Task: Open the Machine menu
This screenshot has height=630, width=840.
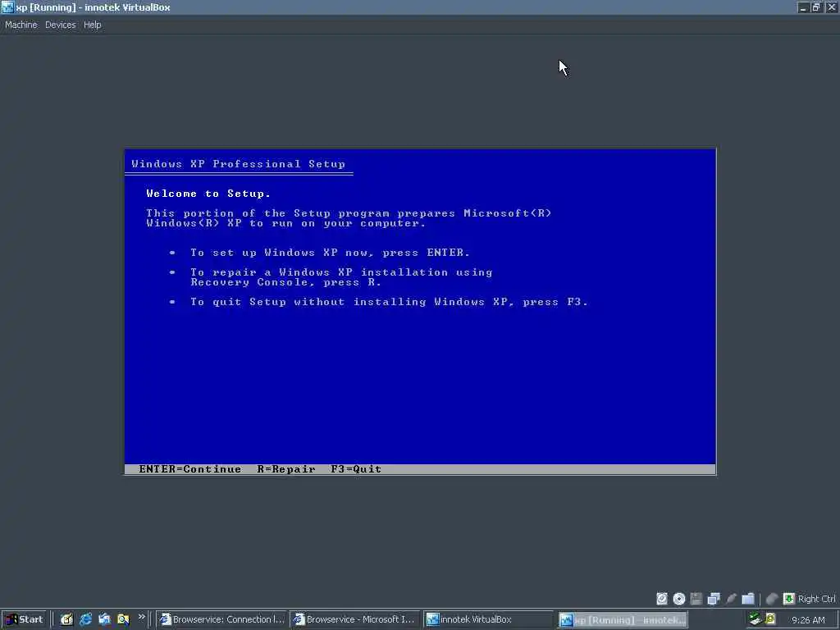Action: [21, 25]
